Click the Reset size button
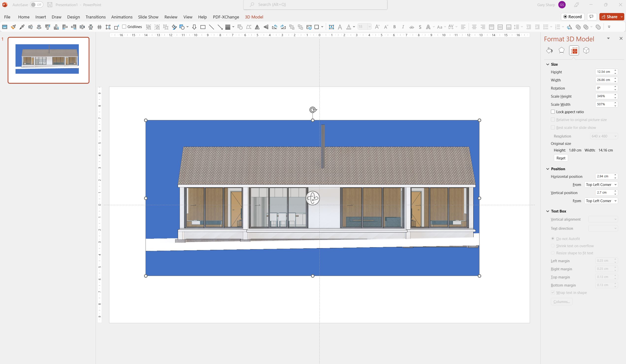Screen dimensions: 626x364 [561, 158]
